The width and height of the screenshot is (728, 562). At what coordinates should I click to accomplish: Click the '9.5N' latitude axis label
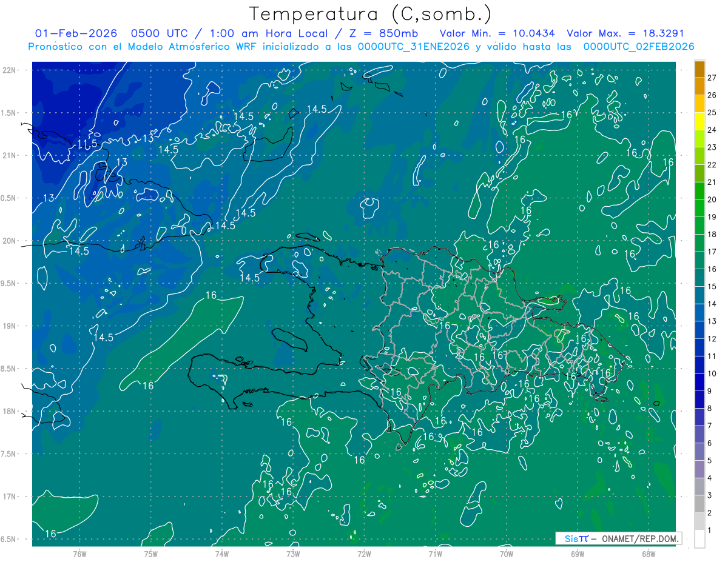[x=9, y=283]
